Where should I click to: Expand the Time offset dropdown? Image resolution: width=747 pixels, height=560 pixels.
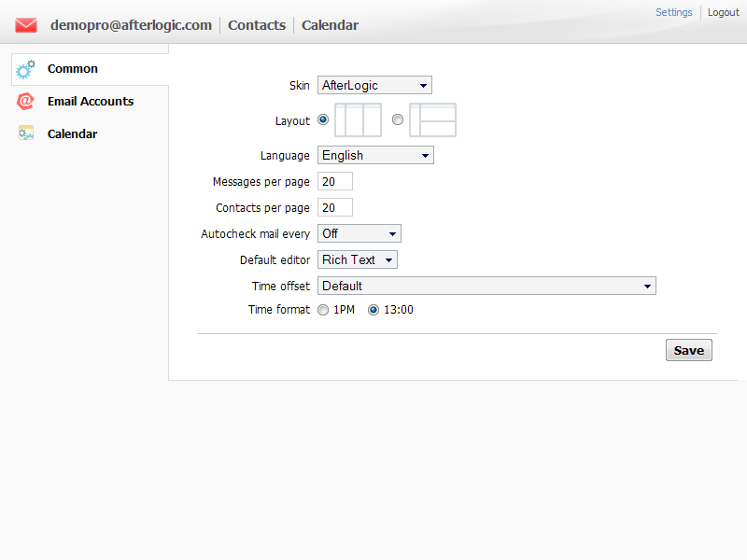486,286
